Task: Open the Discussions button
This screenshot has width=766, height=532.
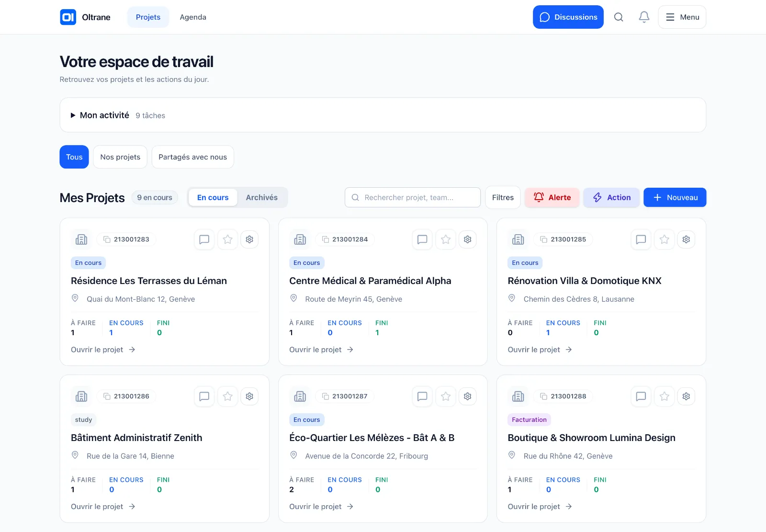Action: pos(568,17)
